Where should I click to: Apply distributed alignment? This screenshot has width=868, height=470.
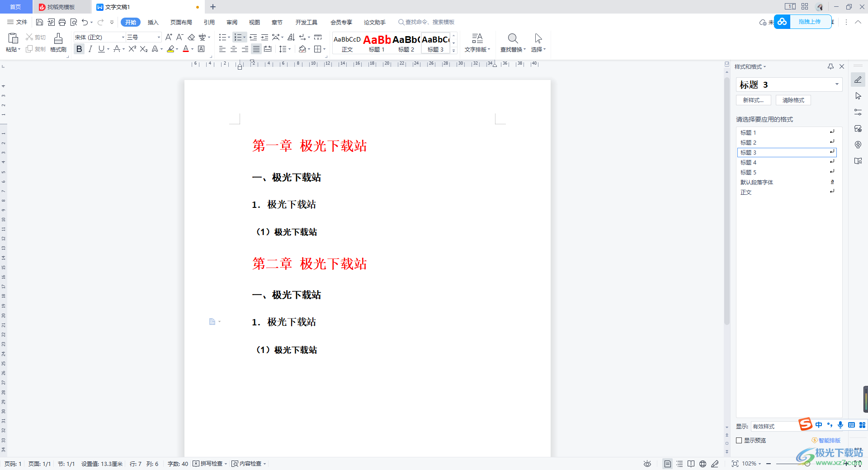coord(268,49)
